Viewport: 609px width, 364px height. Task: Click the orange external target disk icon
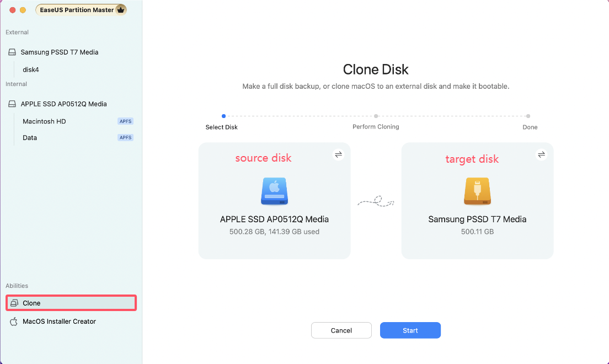coord(477,191)
